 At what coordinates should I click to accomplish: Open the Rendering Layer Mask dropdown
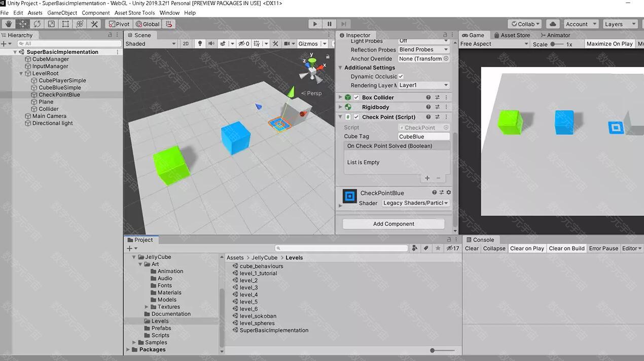click(423, 85)
